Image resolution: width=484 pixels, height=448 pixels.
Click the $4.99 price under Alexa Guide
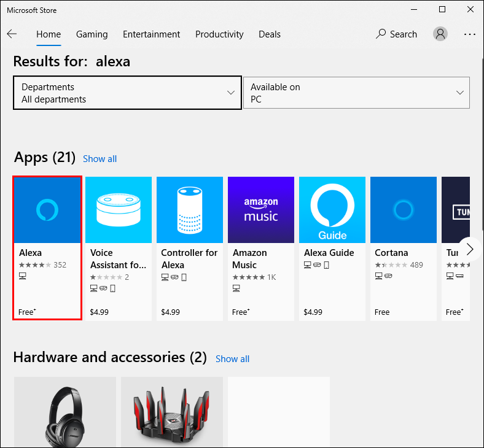(313, 312)
